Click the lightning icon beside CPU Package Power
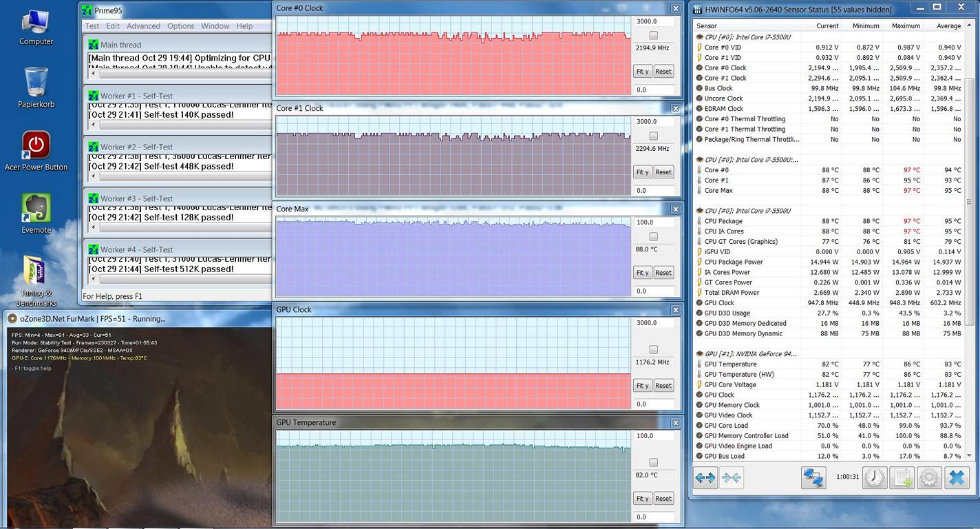The width and height of the screenshot is (980, 529). (699, 262)
